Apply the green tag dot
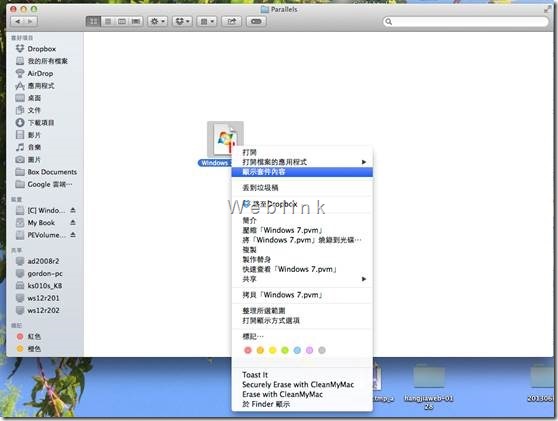The width and height of the screenshot is (558, 421). click(x=285, y=351)
